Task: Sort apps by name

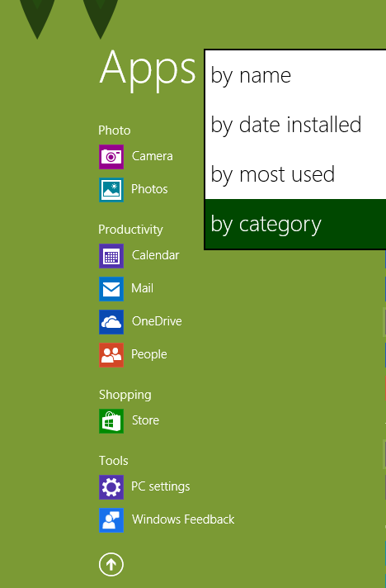Action: coord(295,75)
